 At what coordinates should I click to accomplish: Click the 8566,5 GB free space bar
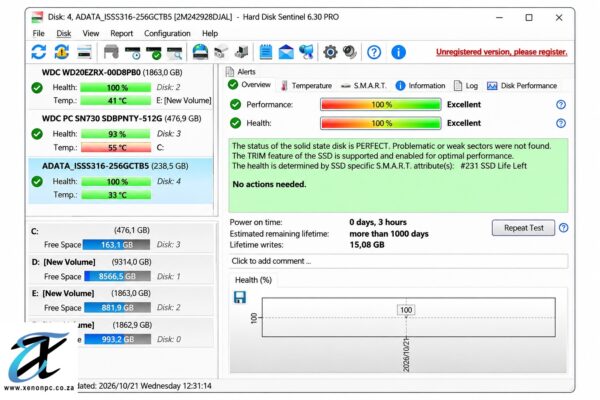117,276
